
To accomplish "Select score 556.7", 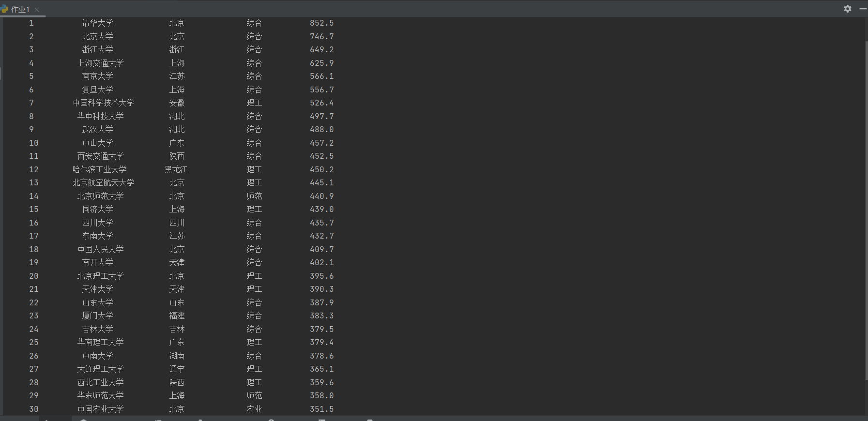I will click(322, 90).
